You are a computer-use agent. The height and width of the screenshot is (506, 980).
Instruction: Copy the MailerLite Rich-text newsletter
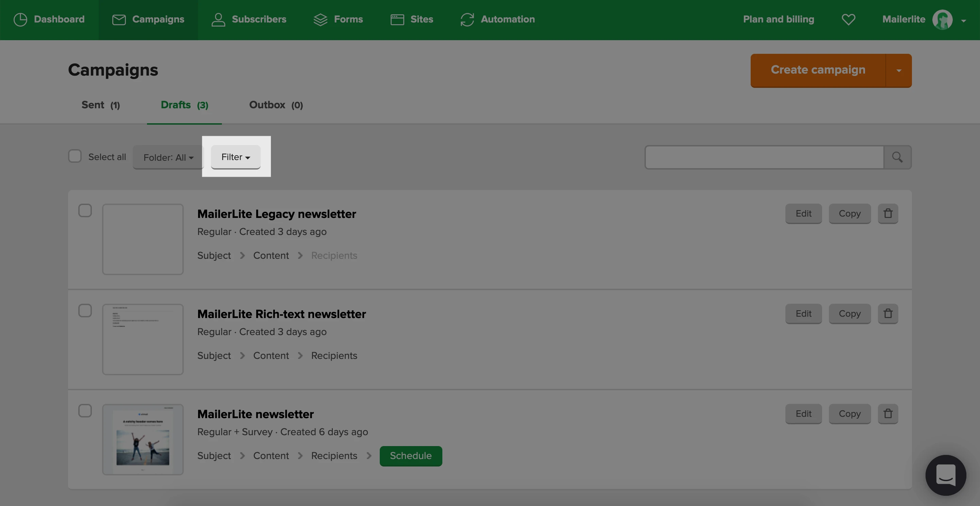coord(850,314)
